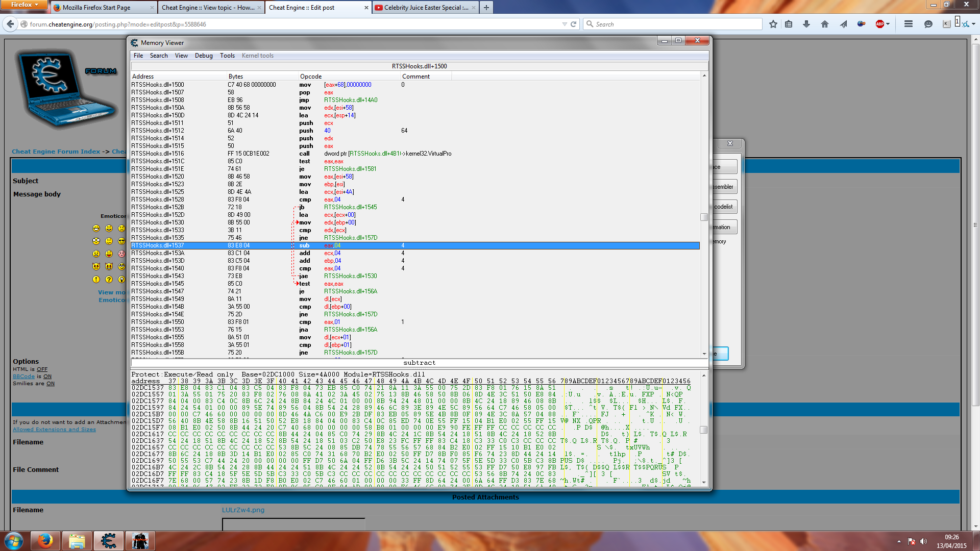This screenshot has width=980, height=551.
Task: Open the Kernel tools menu
Action: pyautogui.click(x=258, y=56)
